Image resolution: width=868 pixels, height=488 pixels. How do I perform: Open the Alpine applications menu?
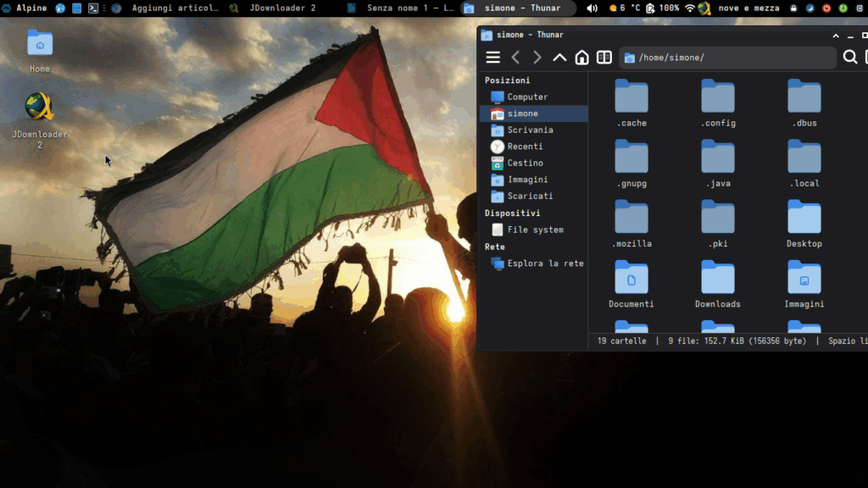[25, 8]
